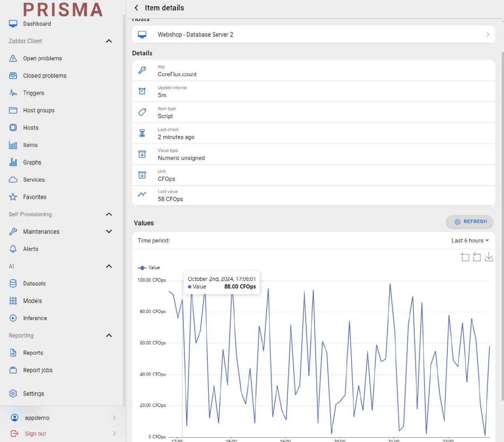Click the Inference play icon
Screen dimensions: 504x442
coord(13,318)
